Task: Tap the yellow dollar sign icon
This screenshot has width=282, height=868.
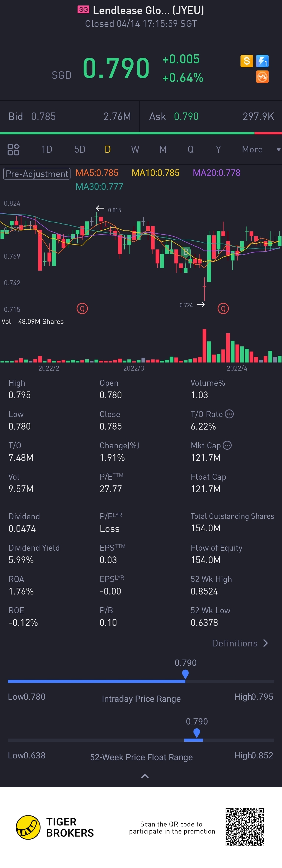Action: click(246, 61)
